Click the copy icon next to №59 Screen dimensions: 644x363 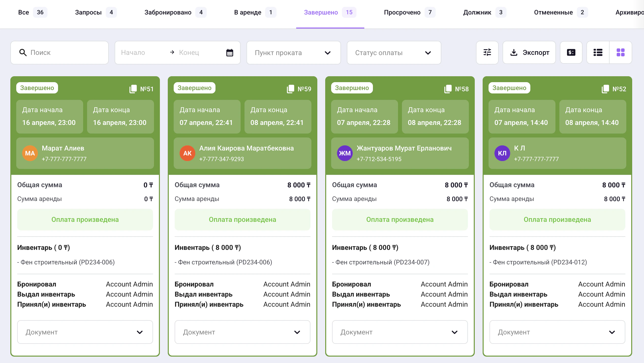click(290, 89)
